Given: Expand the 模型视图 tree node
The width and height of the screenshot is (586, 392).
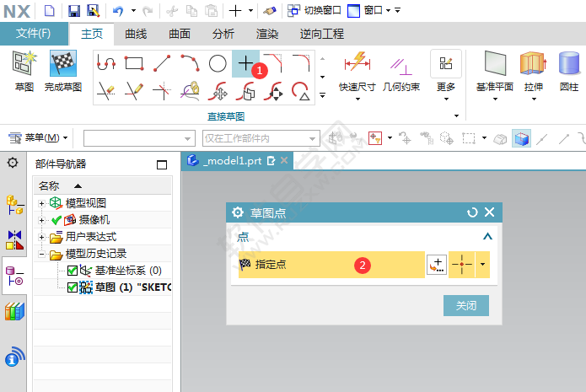Looking at the screenshot, I should coord(41,203).
